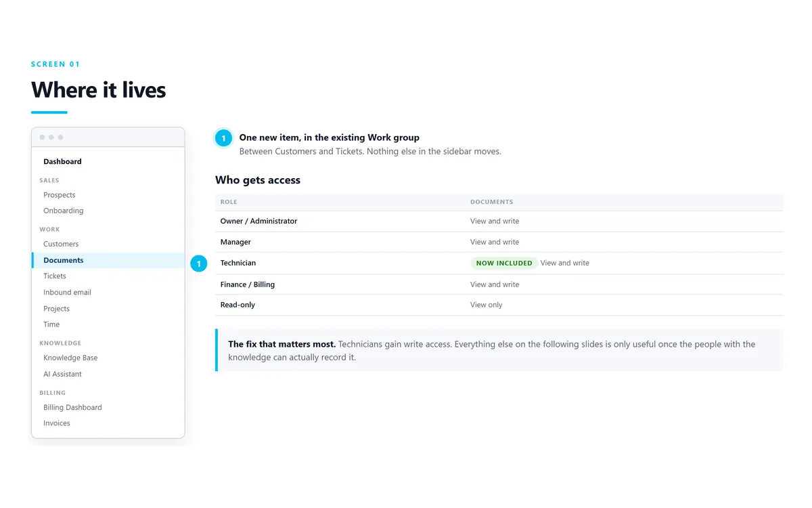Click The fix that matters most note
The image size is (812, 508).
point(499,350)
